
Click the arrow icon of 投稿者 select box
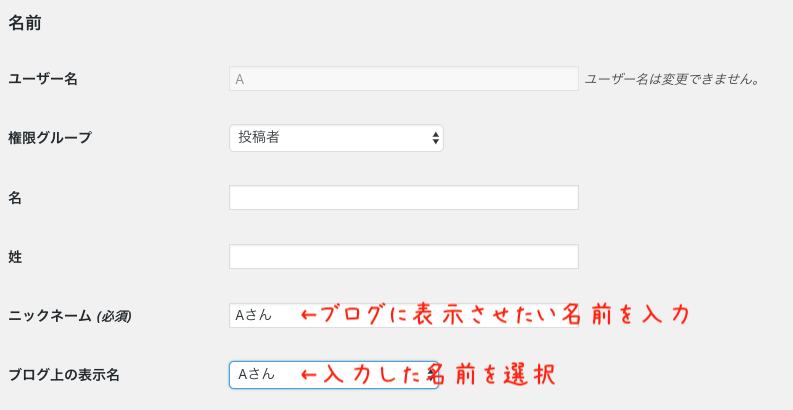click(435, 138)
